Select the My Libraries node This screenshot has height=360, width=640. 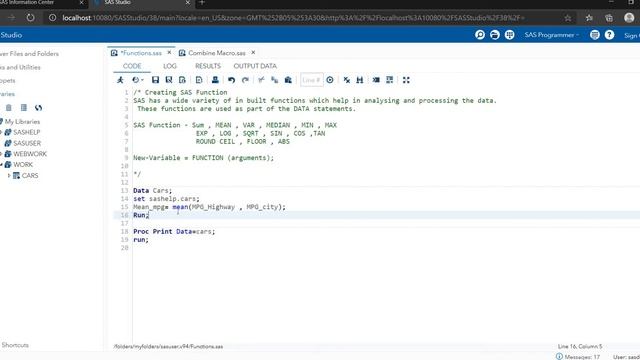(22, 122)
